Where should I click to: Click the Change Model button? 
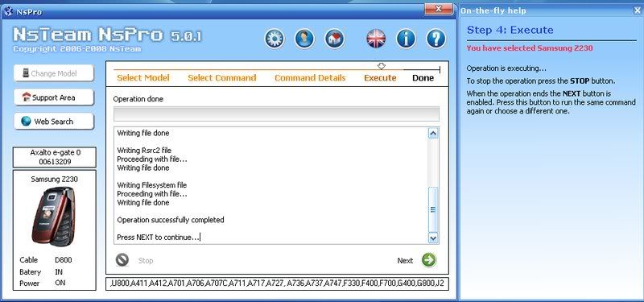54,73
